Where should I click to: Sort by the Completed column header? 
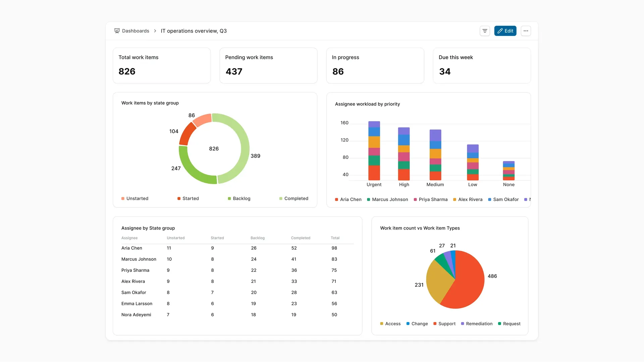[301, 238]
